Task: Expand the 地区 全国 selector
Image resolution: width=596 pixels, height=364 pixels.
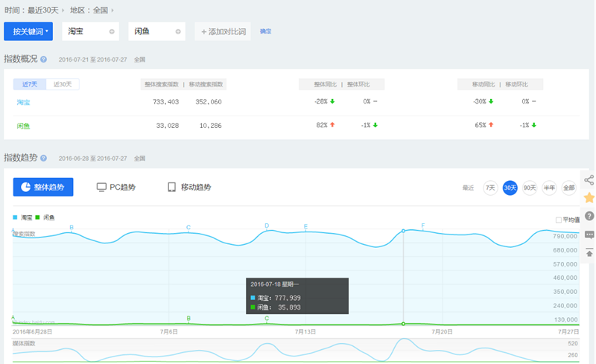Action: click(x=92, y=10)
